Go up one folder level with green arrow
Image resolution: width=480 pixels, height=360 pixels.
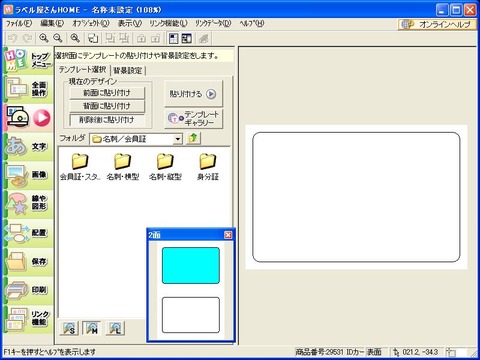[x=193, y=138]
